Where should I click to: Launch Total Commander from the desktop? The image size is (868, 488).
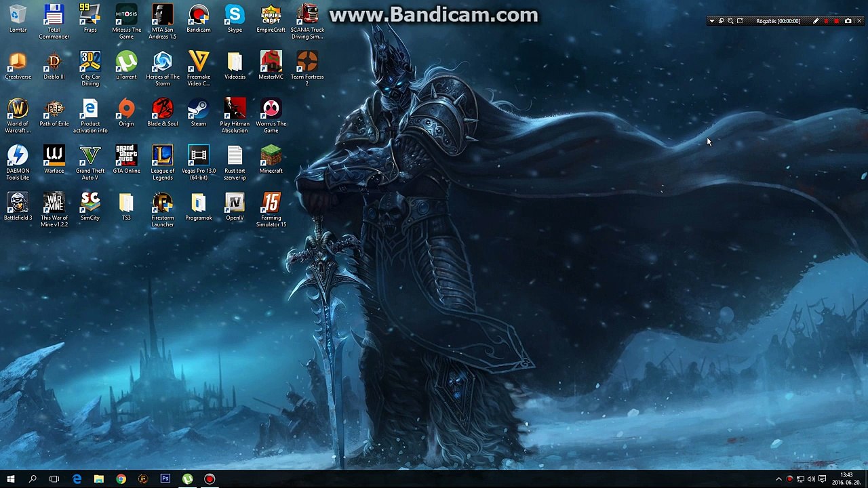(54, 22)
